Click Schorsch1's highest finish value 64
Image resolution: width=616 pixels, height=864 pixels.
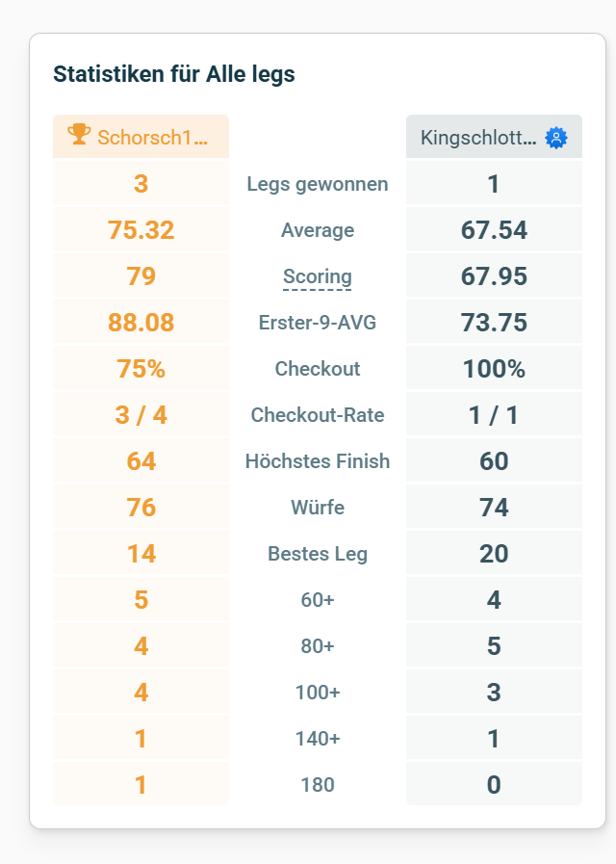[x=141, y=460]
